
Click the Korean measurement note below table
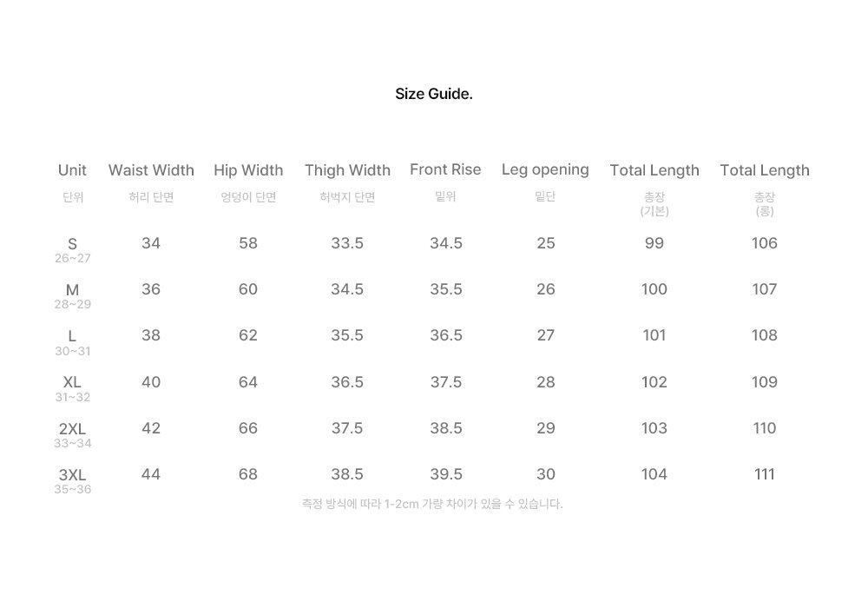pyautogui.click(x=432, y=504)
